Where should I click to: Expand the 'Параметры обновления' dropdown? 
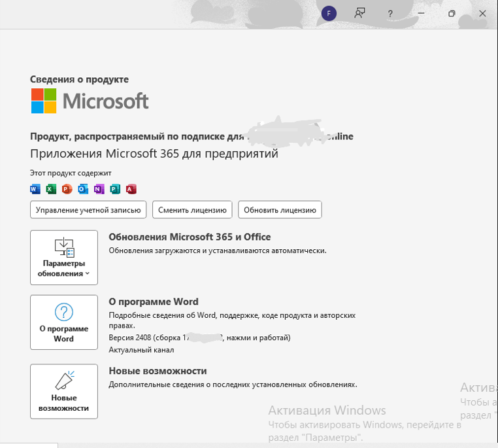[x=64, y=258]
